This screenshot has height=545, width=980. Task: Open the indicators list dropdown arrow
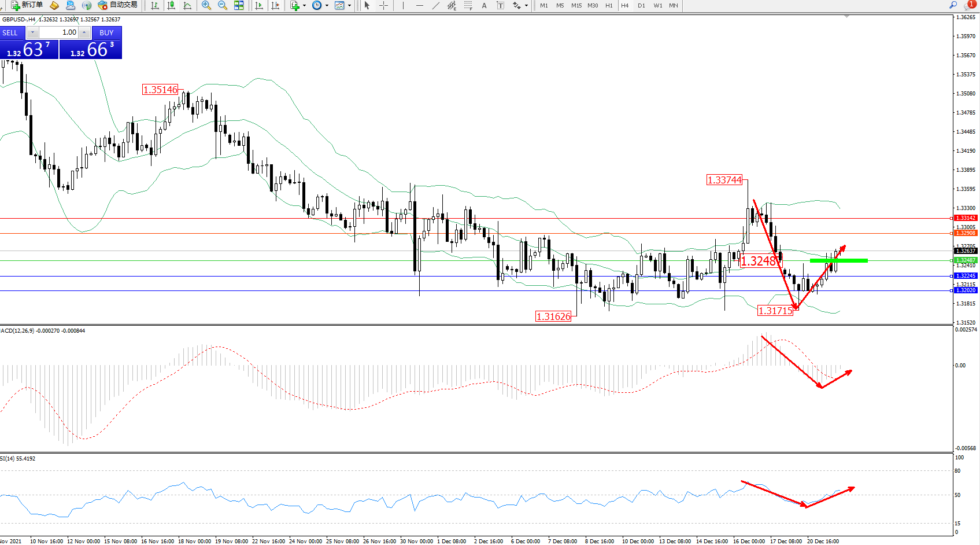pyautogui.click(x=304, y=6)
